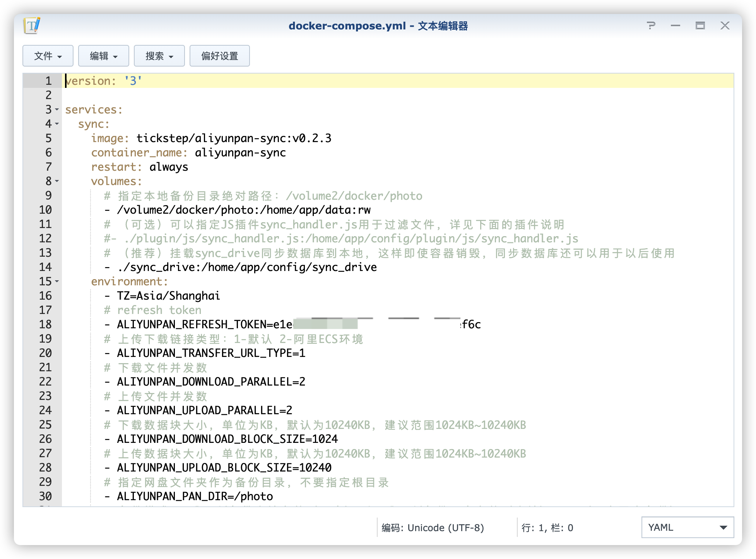
Task: Collapse the sync block at line 4
Action: 57,124
